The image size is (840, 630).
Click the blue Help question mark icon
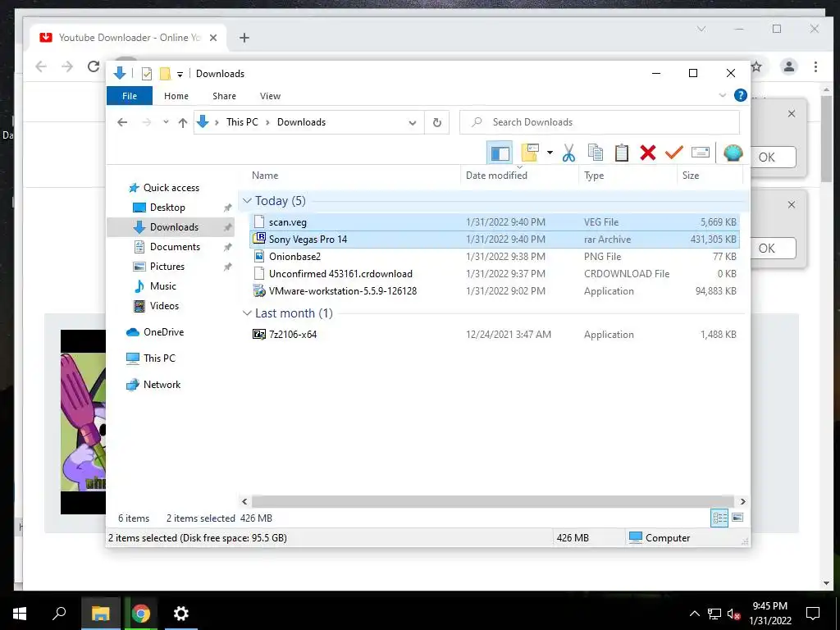coord(741,95)
